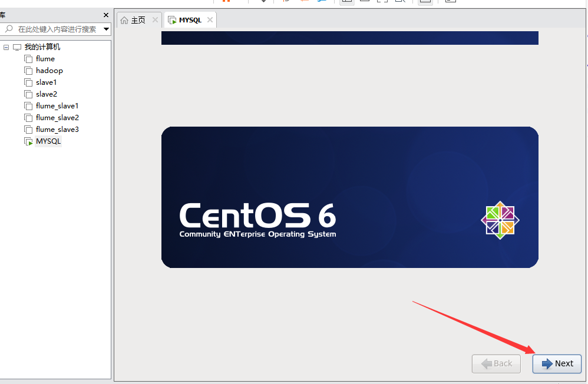This screenshot has height=384, width=588.
Task: Click the Back button in CentOS installer
Action: (x=496, y=364)
